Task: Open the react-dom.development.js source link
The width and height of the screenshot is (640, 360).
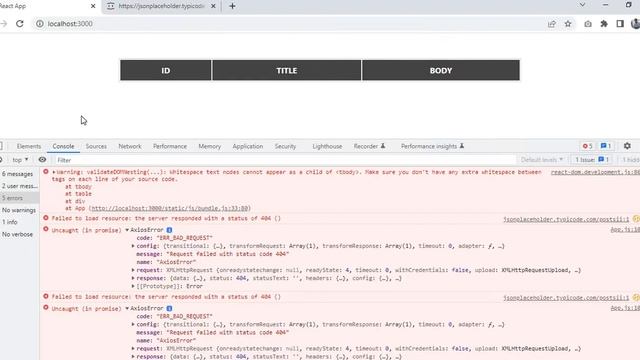Action: click(x=595, y=172)
